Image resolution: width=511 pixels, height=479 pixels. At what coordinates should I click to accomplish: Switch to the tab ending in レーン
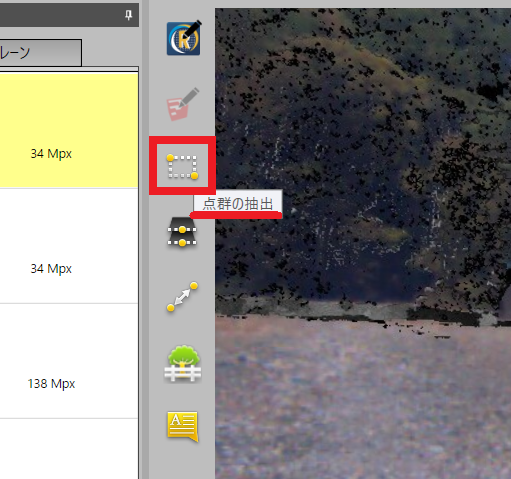(x=41, y=53)
